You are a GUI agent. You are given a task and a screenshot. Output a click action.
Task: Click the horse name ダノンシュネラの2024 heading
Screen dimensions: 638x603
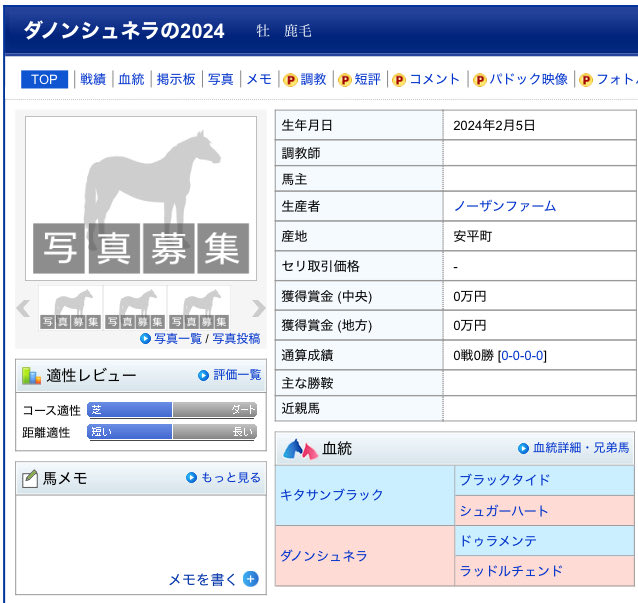coord(124,31)
